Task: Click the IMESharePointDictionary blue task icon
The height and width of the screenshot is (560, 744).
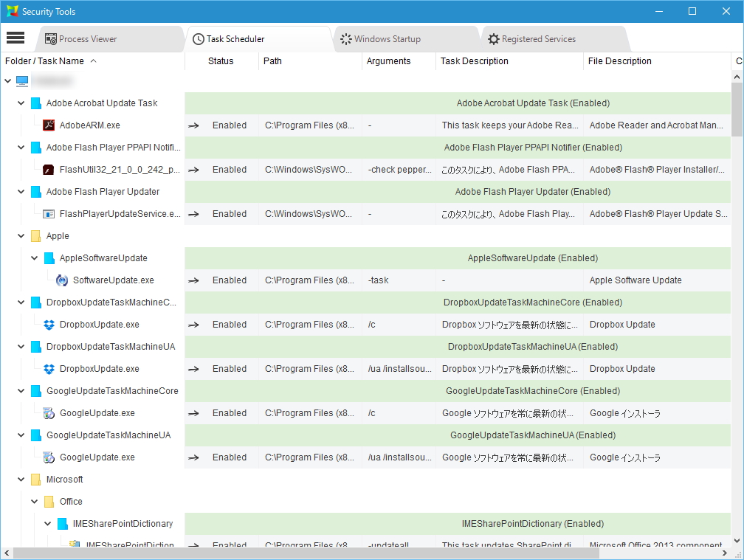Action: [62, 524]
